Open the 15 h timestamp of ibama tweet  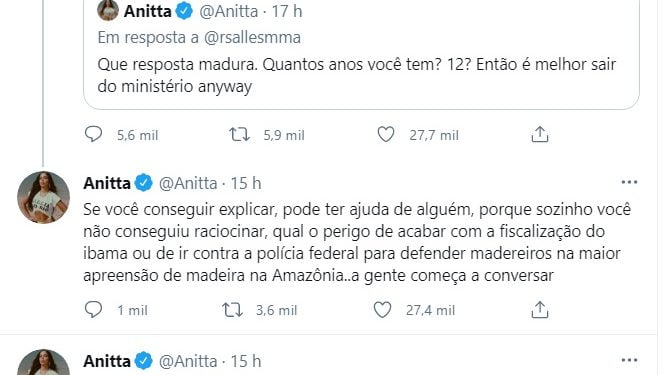coord(246,184)
